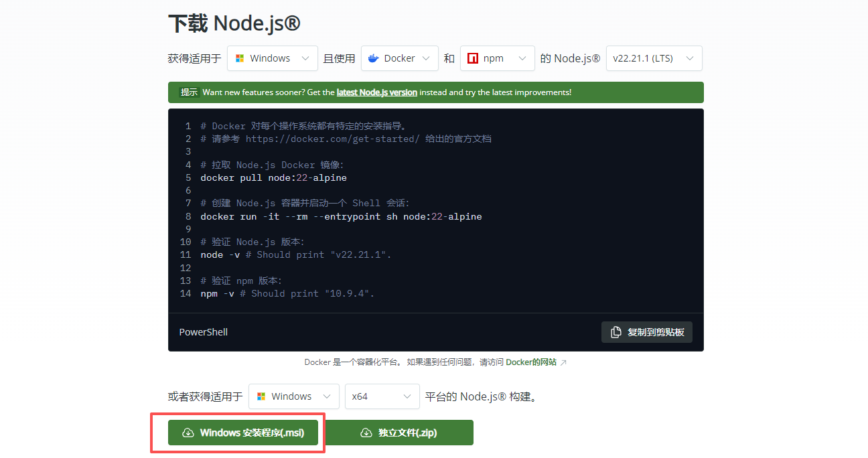Image resolution: width=868 pixels, height=458 pixels.
Task: Expand the Docker install method chevron
Action: click(x=427, y=58)
